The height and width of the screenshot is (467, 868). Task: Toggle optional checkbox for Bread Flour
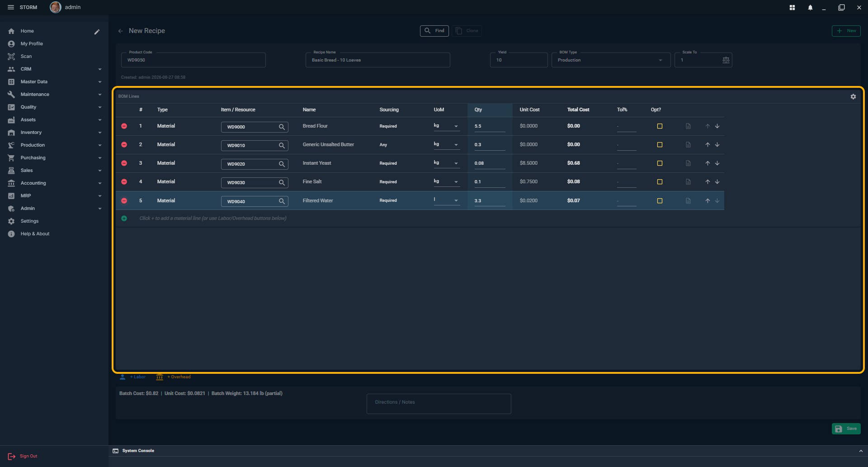pyautogui.click(x=660, y=126)
